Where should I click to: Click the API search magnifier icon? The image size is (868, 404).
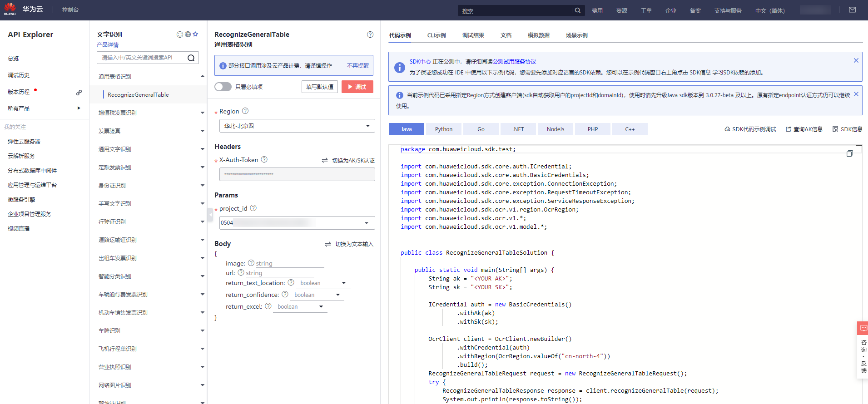point(191,58)
